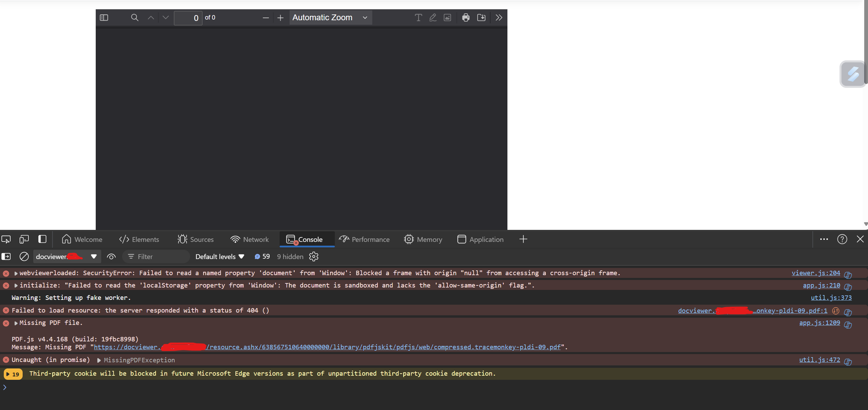
Task: Click the zoom in plus button
Action: 280,18
